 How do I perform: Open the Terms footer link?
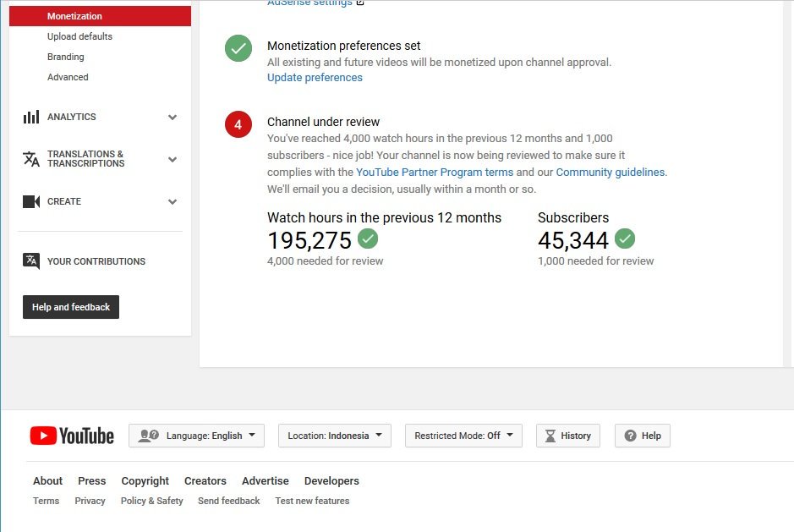tap(46, 501)
